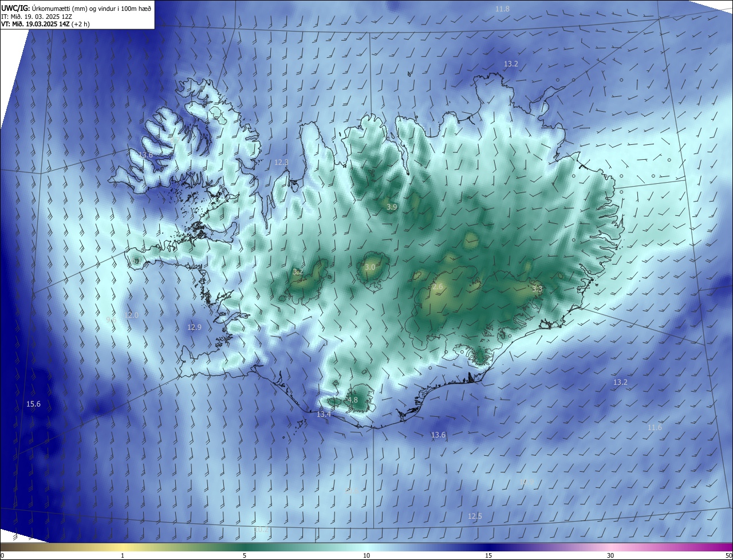Click the 3.3 value label
The width and height of the screenshot is (733, 560).
[x=537, y=289]
